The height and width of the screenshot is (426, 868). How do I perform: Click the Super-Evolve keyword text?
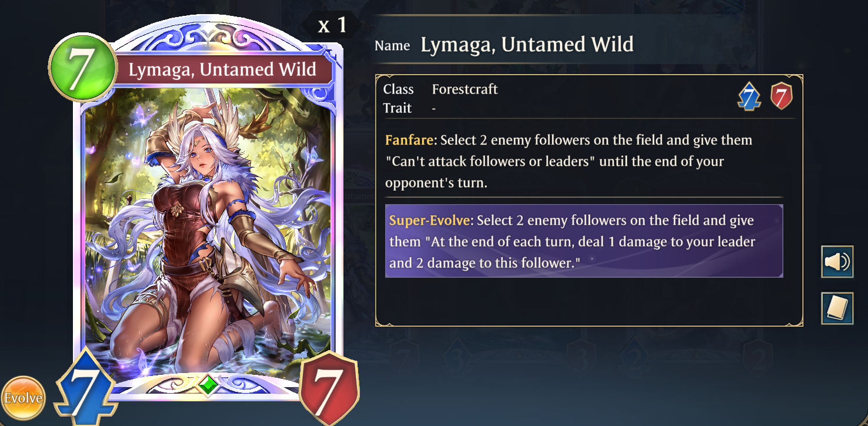coord(430,221)
